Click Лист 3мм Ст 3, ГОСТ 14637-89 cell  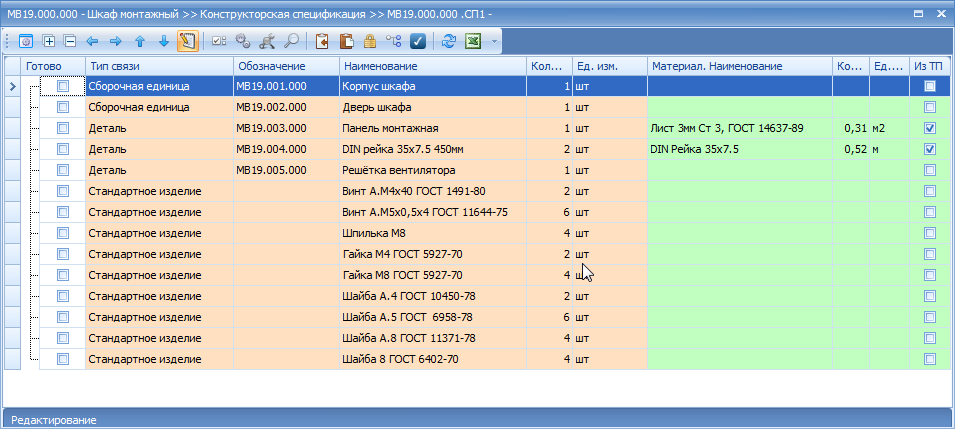point(739,129)
